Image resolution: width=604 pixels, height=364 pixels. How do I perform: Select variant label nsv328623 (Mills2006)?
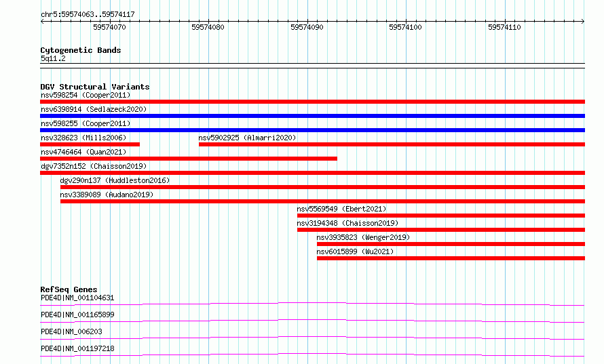[83, 138]
